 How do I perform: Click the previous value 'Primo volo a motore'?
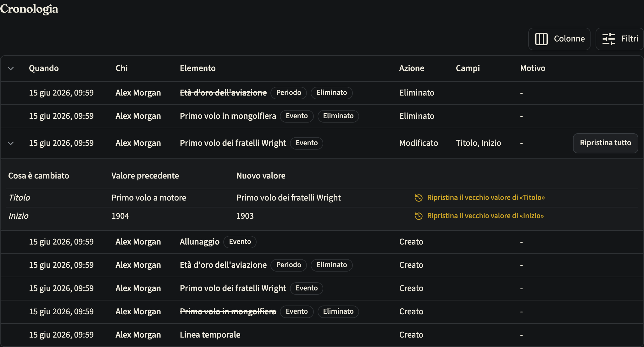[x=149, y=198]
